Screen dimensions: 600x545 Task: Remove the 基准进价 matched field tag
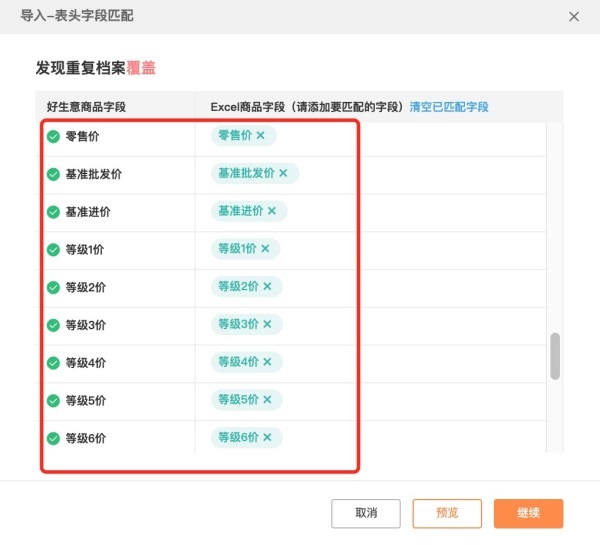point(271,211)
